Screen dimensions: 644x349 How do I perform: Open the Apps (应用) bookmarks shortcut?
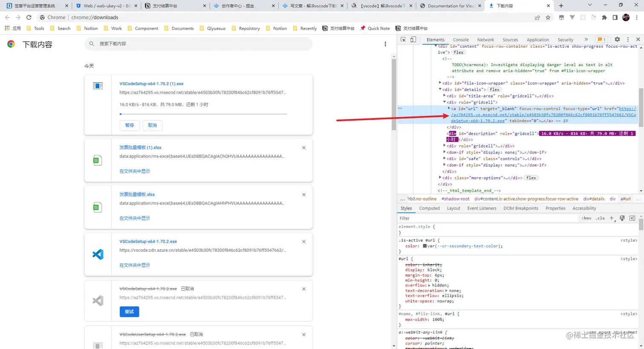pos(13,29)
